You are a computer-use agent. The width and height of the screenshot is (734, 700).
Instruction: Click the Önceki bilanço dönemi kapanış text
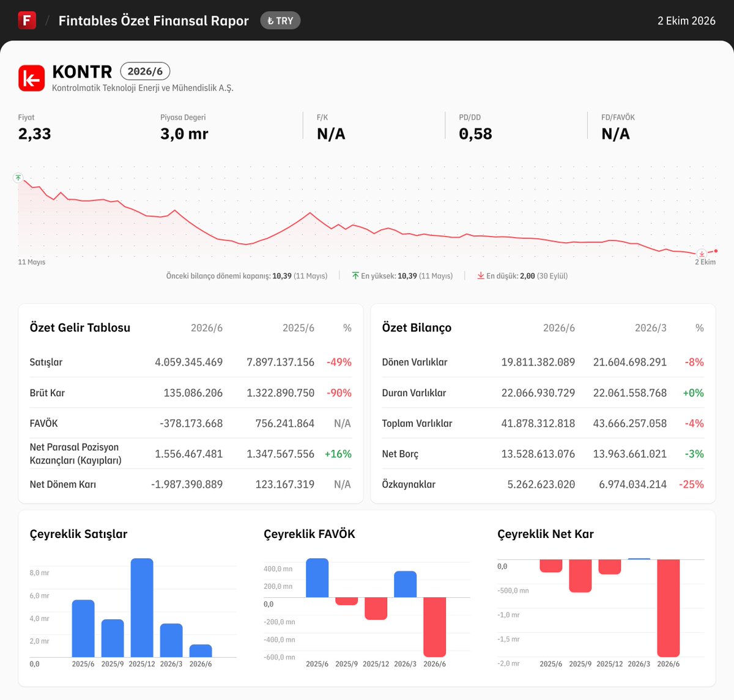click(247, 276)
